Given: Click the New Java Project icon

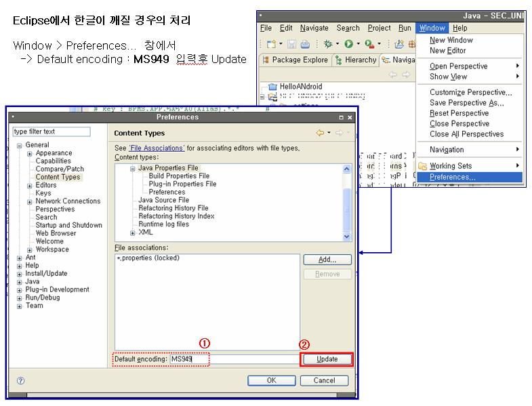Looking at the screenshot, I should [x=399, y=44].
